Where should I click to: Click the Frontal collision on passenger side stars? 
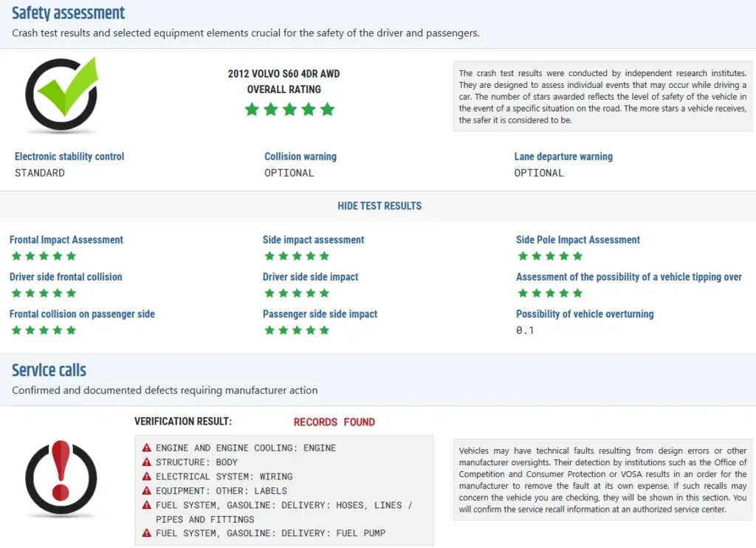(44, 330)
